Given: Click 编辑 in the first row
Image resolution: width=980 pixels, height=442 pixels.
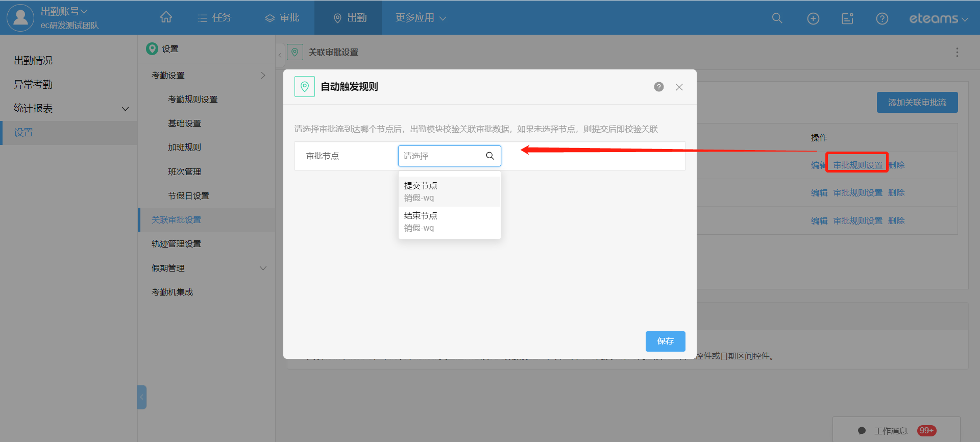Looking at the screenshot, I should (819, 165).
